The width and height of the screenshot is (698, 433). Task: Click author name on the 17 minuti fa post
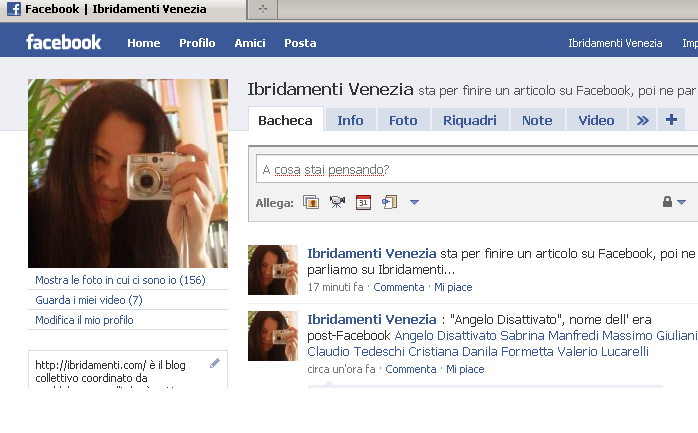[372, 254]
